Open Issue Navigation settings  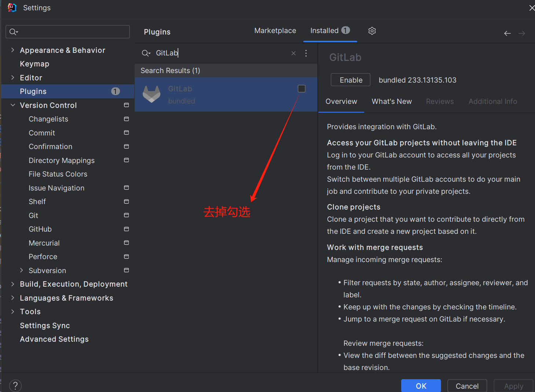pos(57,188)
